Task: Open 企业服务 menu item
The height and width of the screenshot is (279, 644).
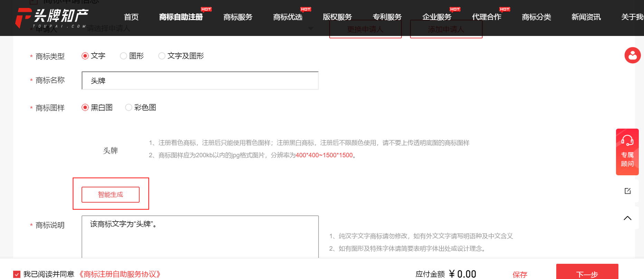Action: tap(437, 17)
